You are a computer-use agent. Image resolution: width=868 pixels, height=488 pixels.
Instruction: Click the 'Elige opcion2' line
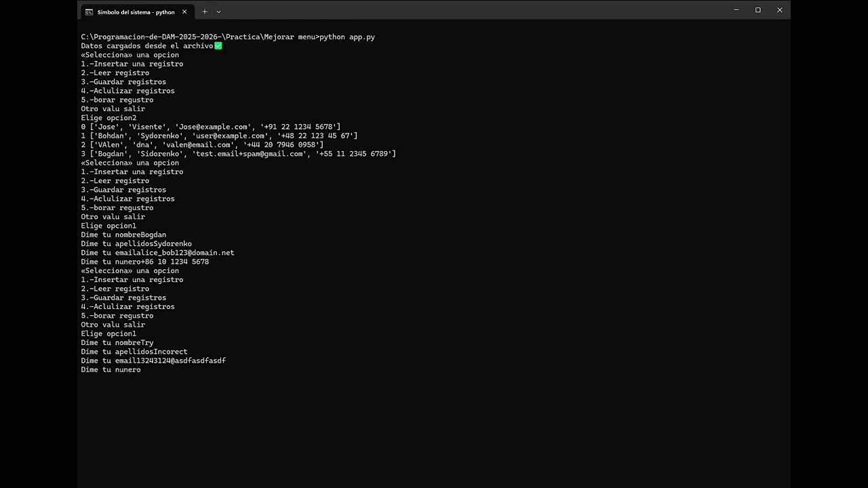(x=108, y=118)
